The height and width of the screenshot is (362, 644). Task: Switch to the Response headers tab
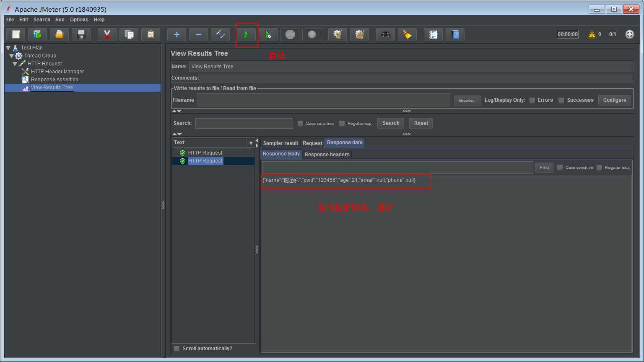coord(327,155)
